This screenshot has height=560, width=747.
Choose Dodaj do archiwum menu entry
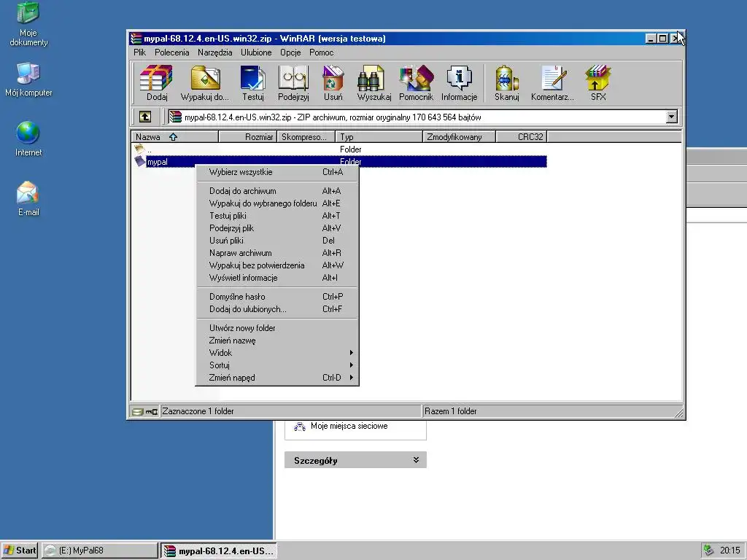(x=276, y=191)
